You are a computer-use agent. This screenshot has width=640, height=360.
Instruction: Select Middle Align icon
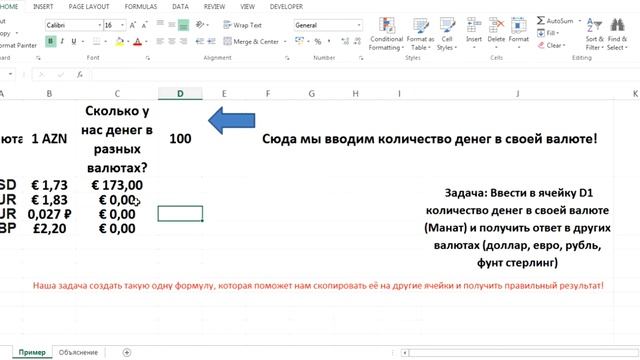tap(172, 25)
